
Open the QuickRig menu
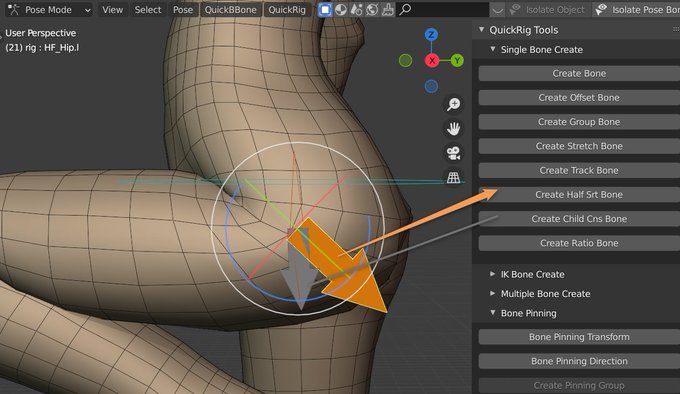[x=287, y=10]
